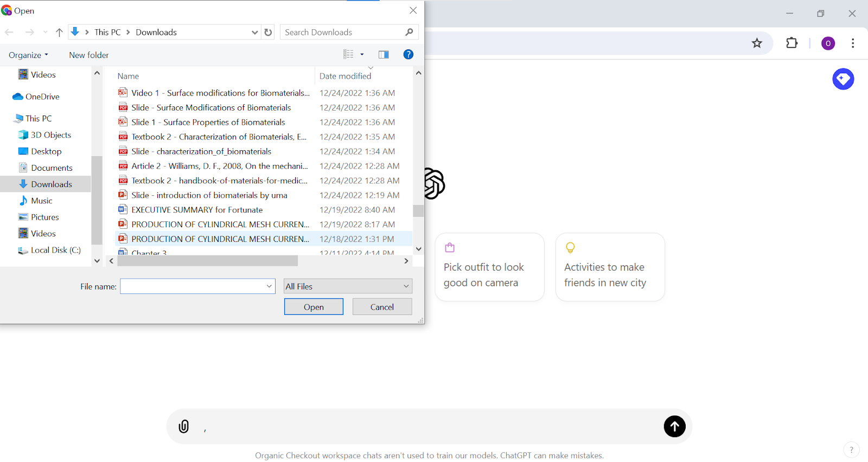Click the lightbulb icon on activities card
Image resolution: width=868 pixels, height=462 pixels.
pos(570,248)
